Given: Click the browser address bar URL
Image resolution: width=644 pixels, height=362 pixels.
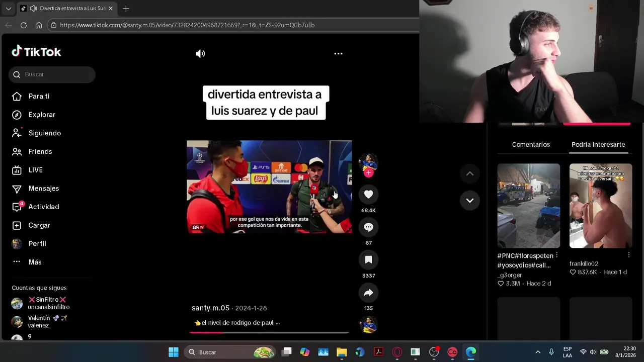Looking at the screenshot, I should pos(187,25).
